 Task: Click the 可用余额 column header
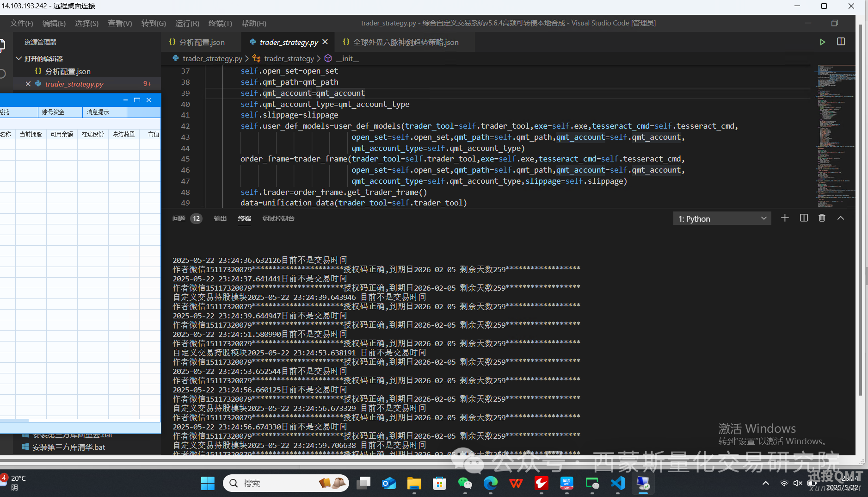pyautogui.click(x=62, y=134)
